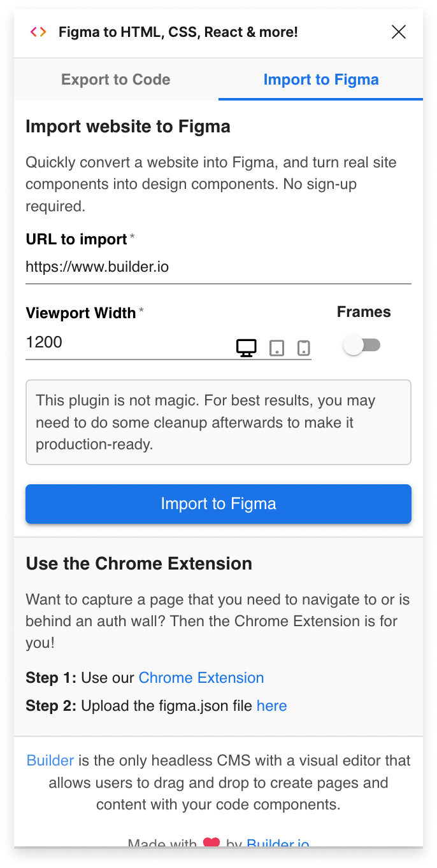Screen dimensions: 437x868
Task: Click the URL to import label
Action: click(76, 239)
